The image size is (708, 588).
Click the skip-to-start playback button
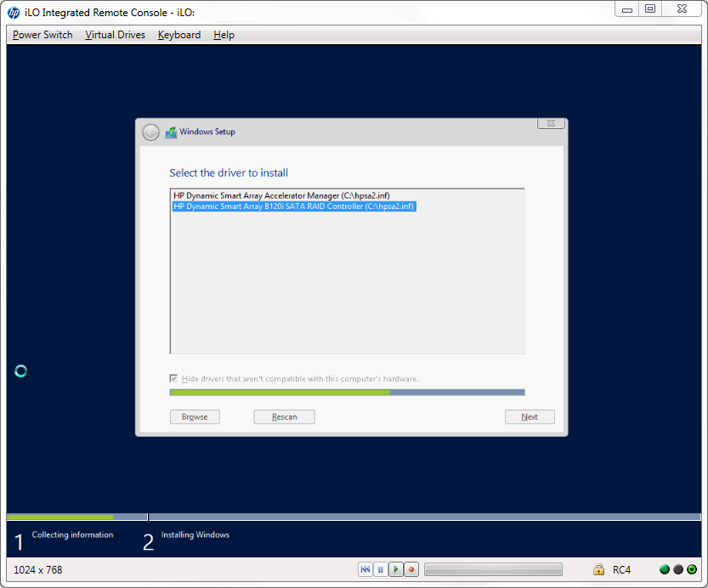coord(365,569)
